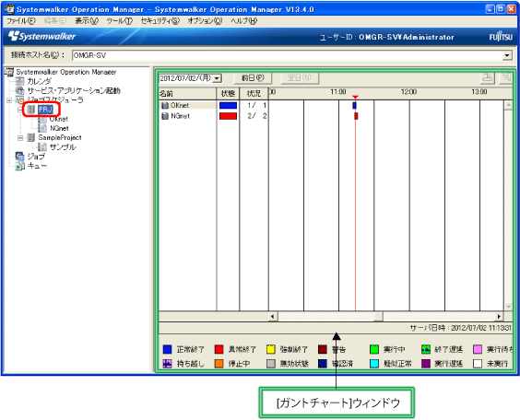The image size is (520, 420).
Task: Open the セキュリティ menu
Action: pyautogui.click(x=160, y=21)
